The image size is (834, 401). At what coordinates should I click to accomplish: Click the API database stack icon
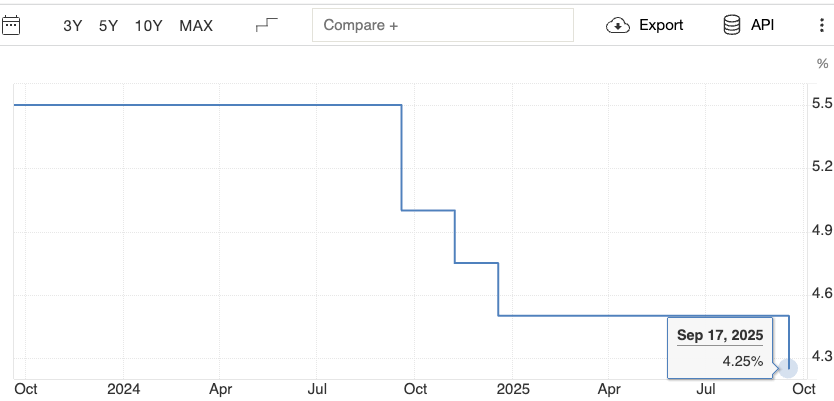pos(732,25)
